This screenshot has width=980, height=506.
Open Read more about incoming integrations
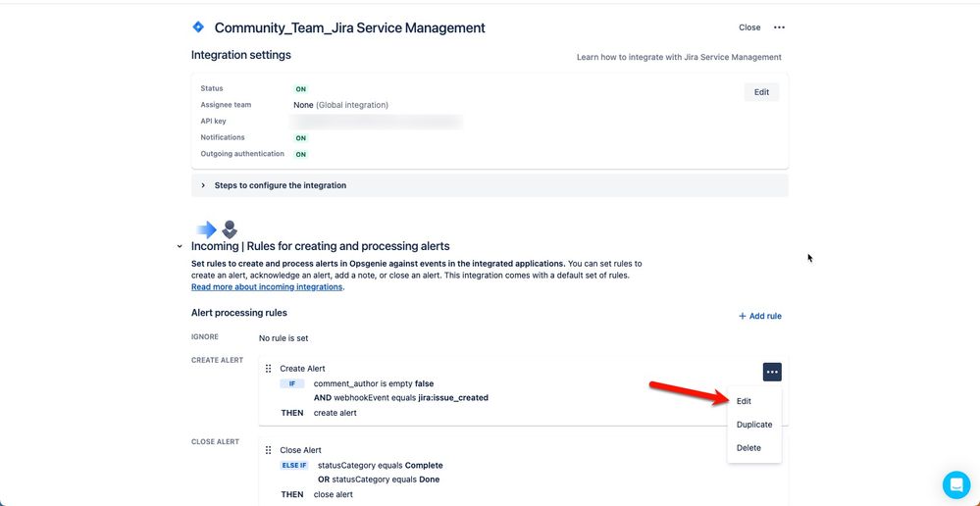pyautogui.click(x=267, y=286)
